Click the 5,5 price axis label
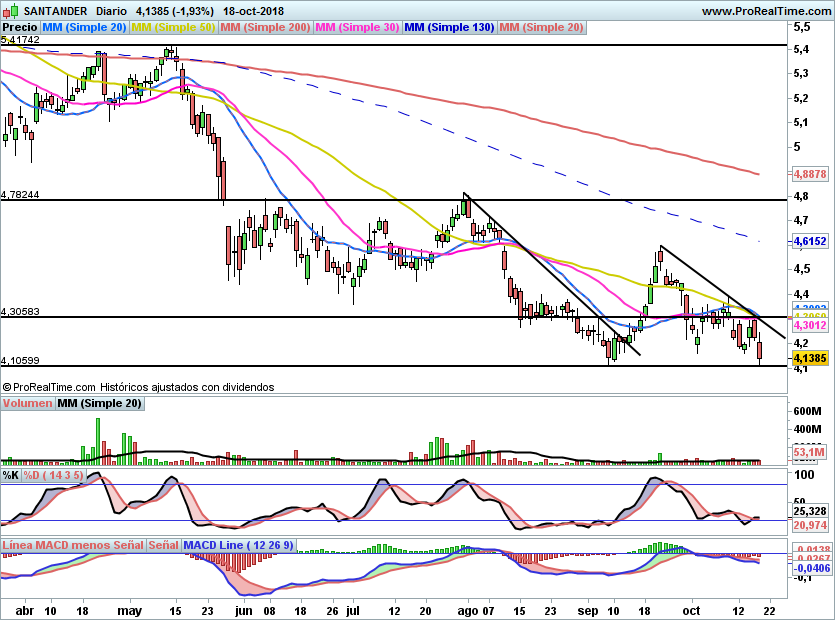This screenshot has width=835, height=620. click(801, 27)
